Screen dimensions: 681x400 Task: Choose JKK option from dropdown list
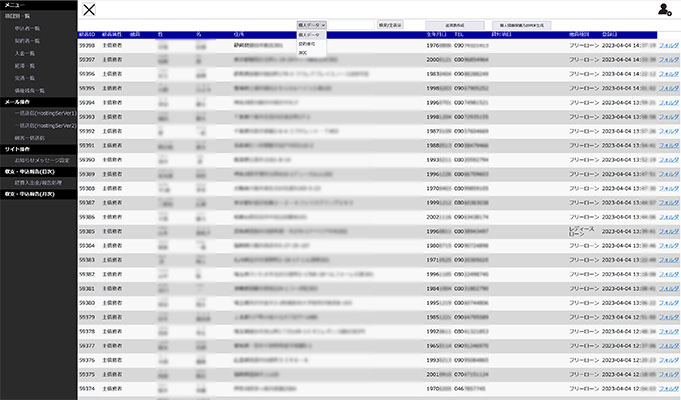click(303, 52)
